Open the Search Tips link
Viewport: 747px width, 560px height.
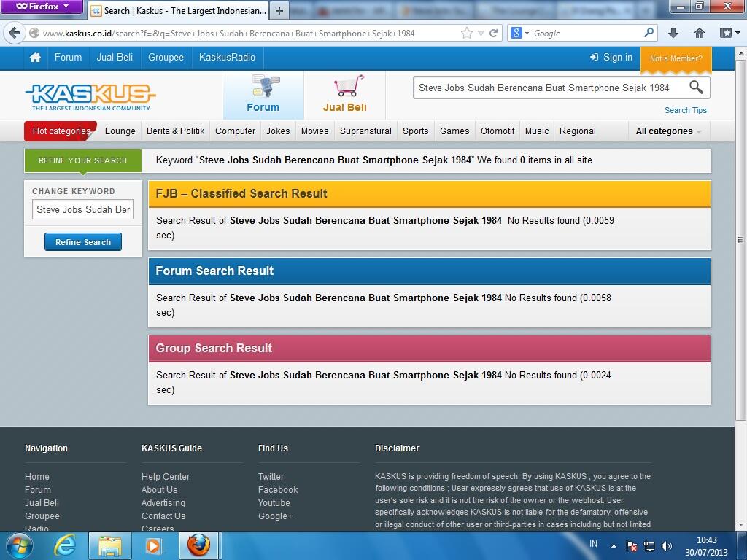pyautogui.click(x=686, y=110)
